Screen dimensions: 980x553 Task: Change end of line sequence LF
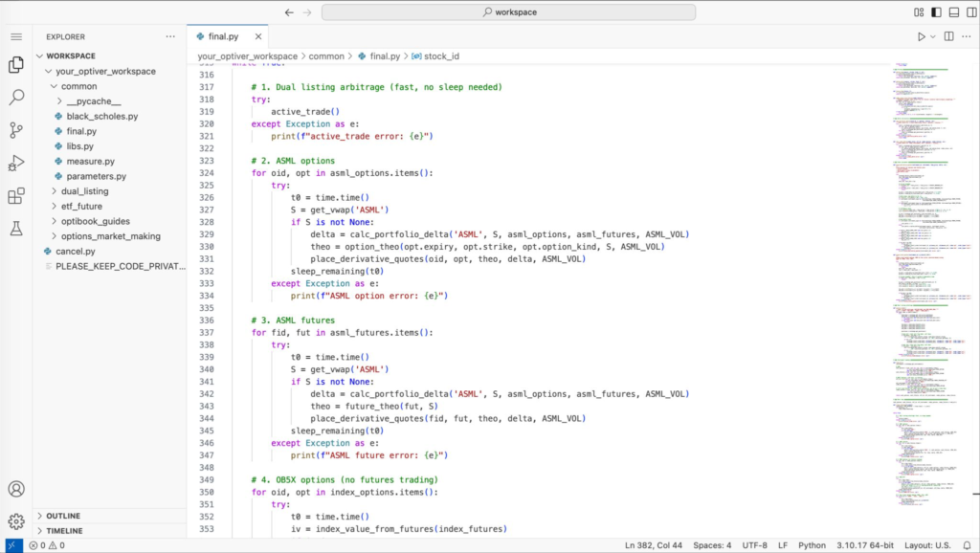(783, 545)
